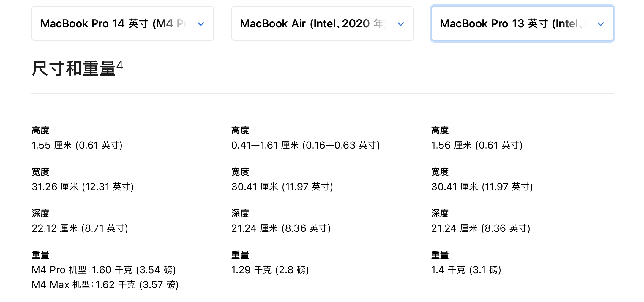This screenshot has width=644, height=302.
Task: Click the M4 Max 机型 weight line
Action: tap(105, 284)
